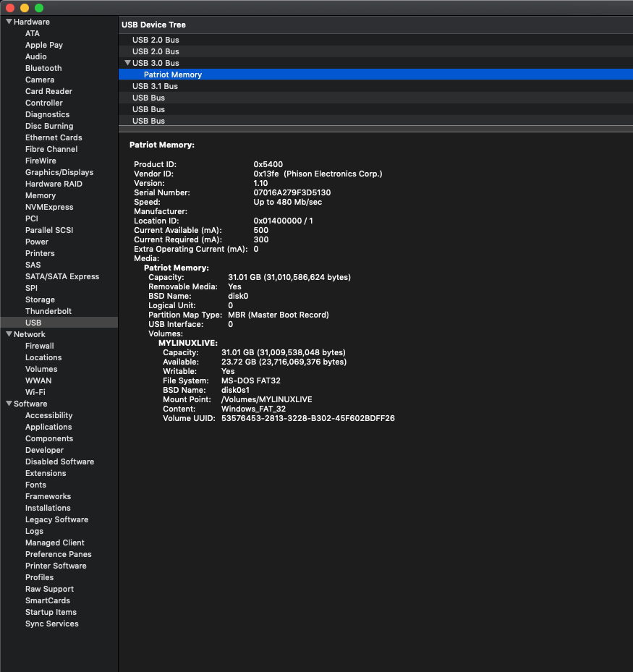Collapse the Network section disclosure triangle
The height and width of the screenshot is (672, 633).
pyautogui.click(x=9, y=334)
